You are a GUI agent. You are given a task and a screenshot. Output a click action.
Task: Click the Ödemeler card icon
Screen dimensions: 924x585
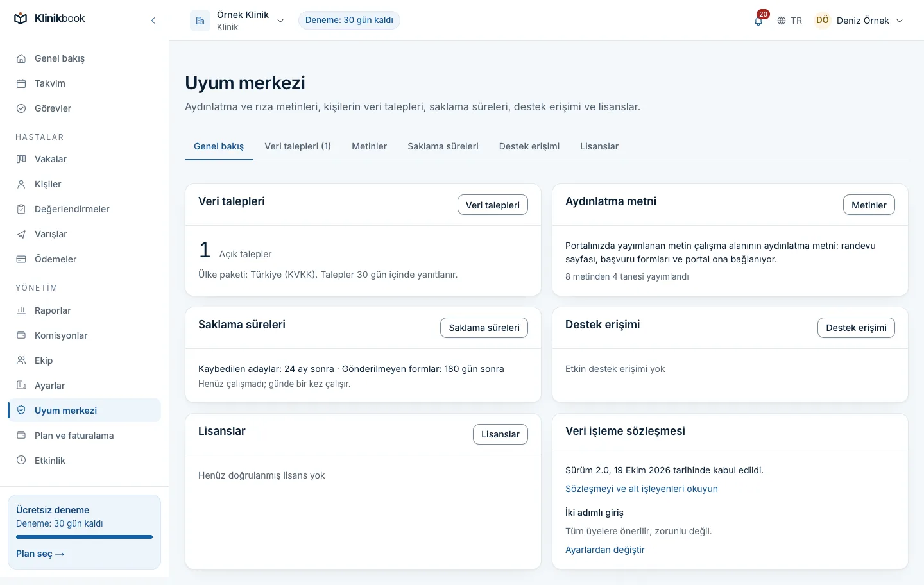(21, 259)
